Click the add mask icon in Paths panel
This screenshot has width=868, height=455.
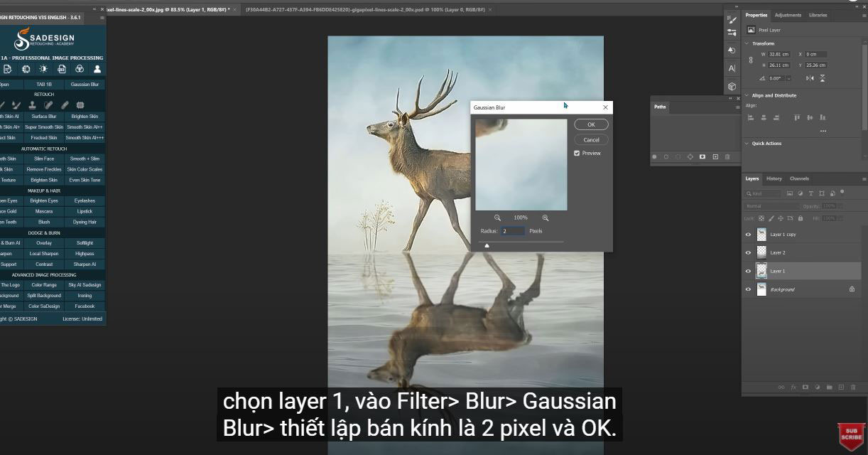pyautogui.click(x=702, y=156)
